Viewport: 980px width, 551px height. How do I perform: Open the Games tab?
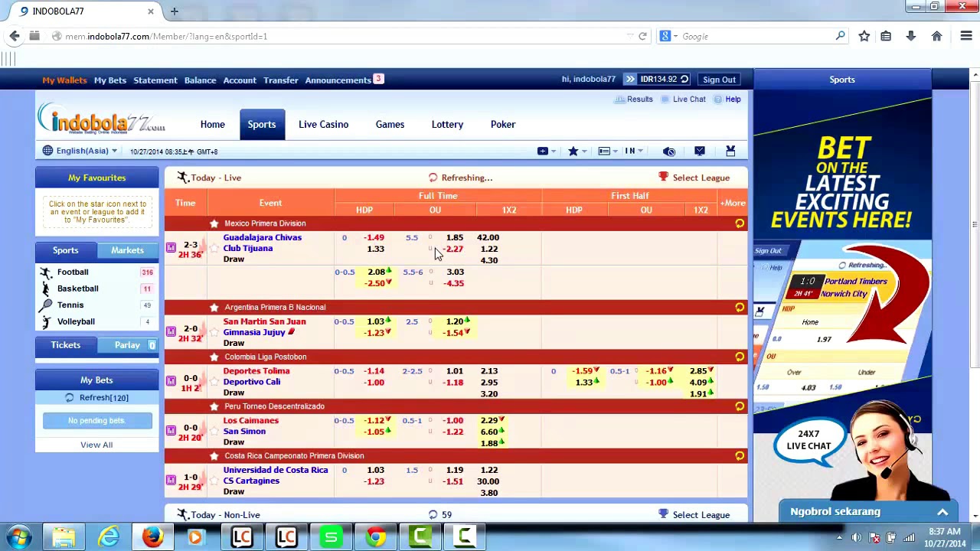coord(390,125)
